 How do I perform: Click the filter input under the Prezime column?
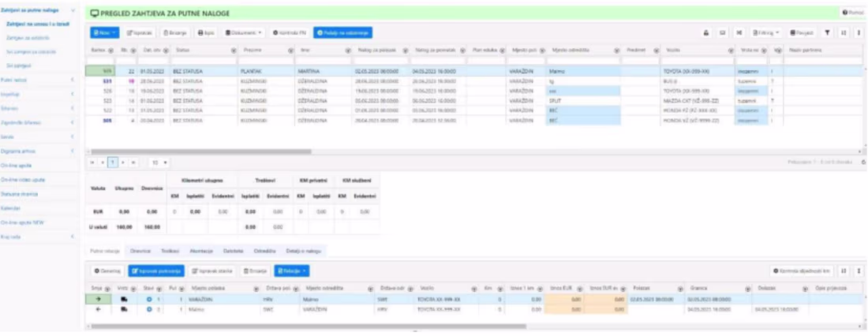click(x=268, y=60)
